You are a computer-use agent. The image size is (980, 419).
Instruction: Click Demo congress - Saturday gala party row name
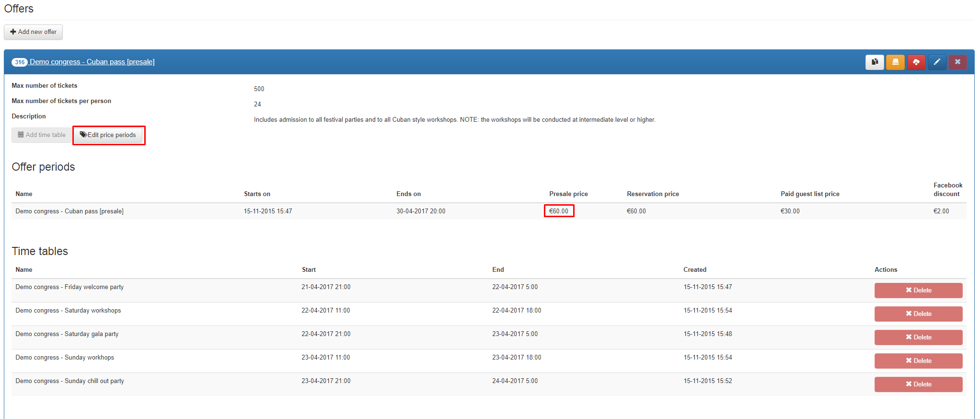click(x=67, y=334)
